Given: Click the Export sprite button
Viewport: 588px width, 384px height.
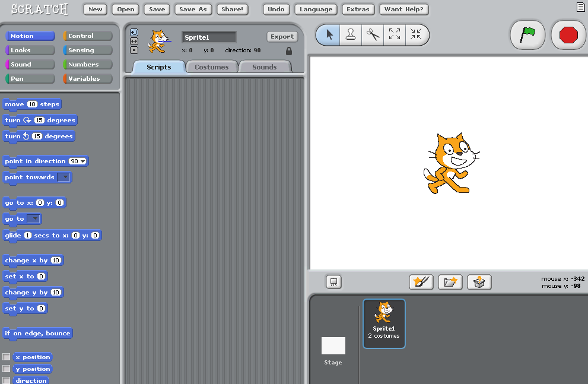Looking at the screenshot, I should 282,36.
